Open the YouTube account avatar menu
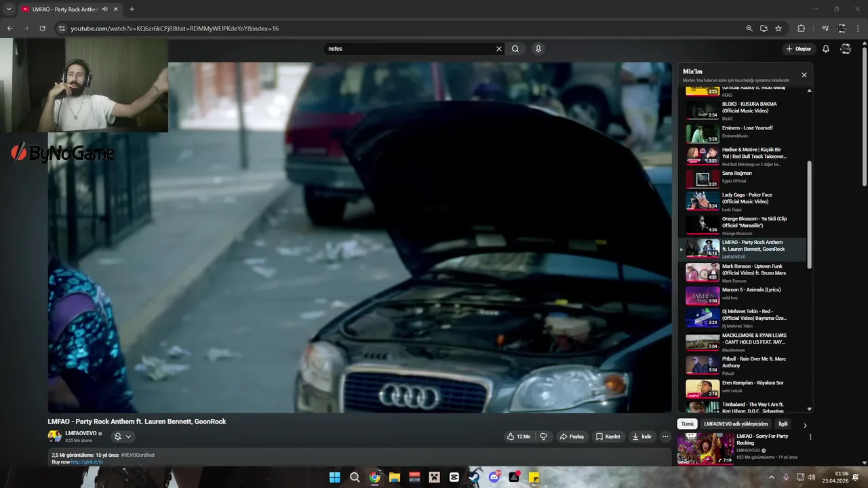The image size is (868, 488). 846,49
